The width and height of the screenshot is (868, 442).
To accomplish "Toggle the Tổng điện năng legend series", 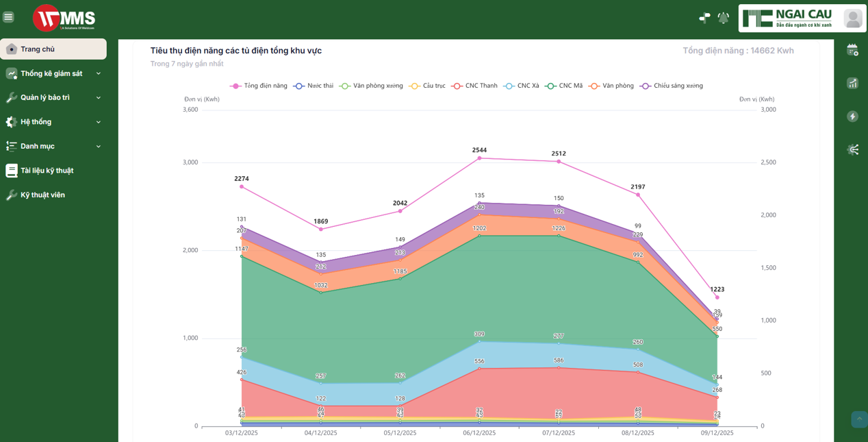I will click(x=259, y=86).
